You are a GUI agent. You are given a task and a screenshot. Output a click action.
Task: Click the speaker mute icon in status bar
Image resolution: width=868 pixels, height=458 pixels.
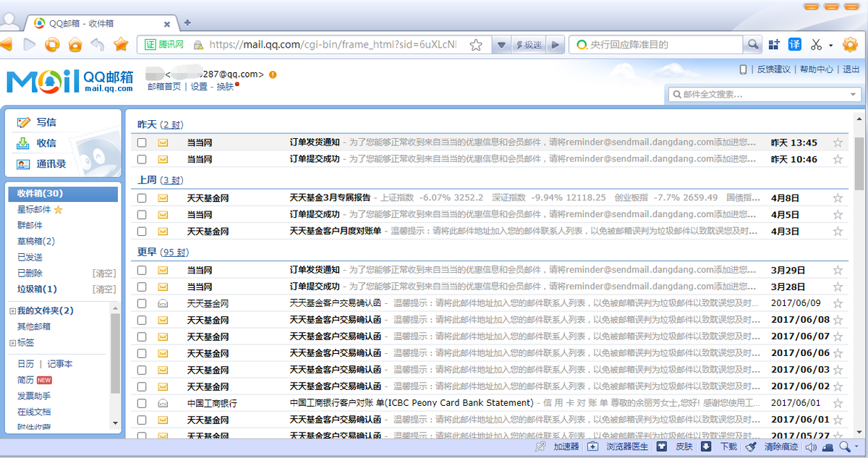coord(811,447)
